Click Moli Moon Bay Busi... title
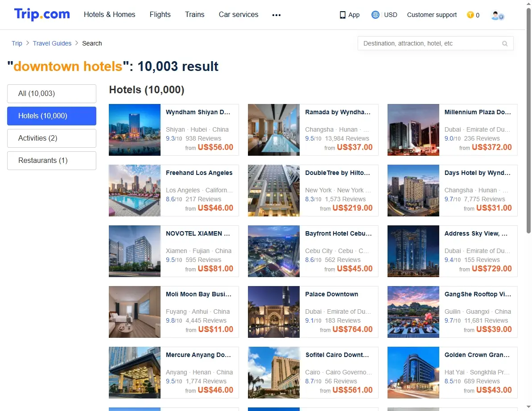532x411 pixels. pos(198,295)
